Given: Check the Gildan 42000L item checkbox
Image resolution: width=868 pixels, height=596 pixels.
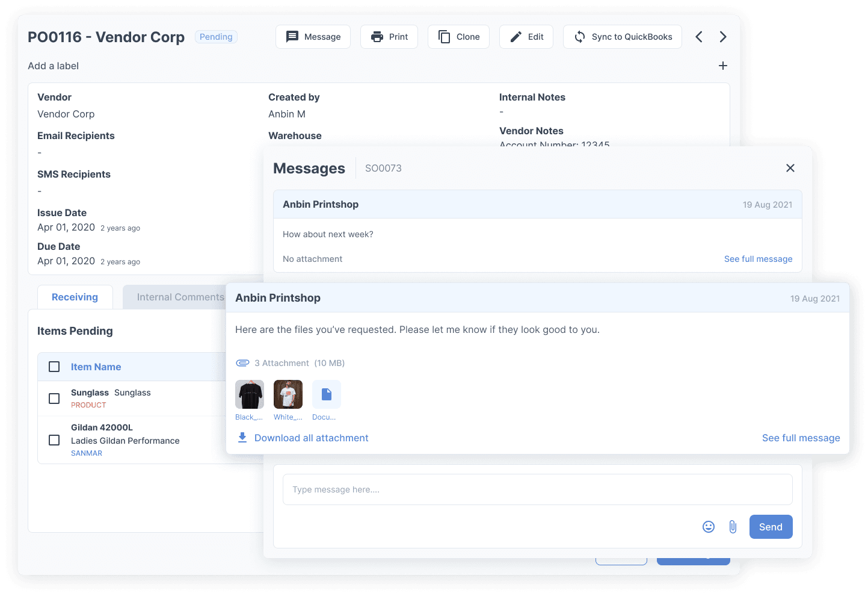Looking at the screenshot, I should tap(54, 440).
